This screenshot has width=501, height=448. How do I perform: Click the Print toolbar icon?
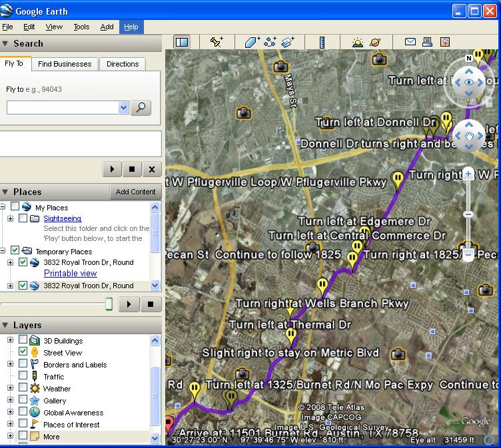pos(427,42)
